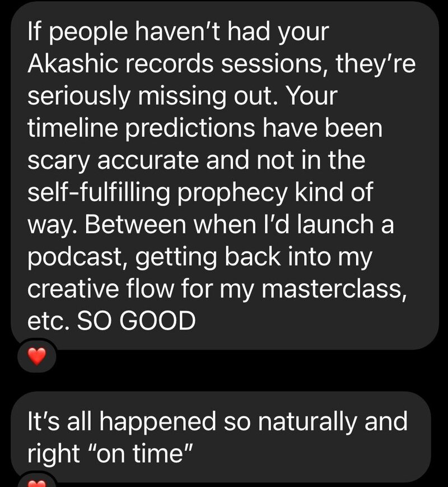448x487 pixels.
Task: Tap the red heart reaction under the long message
Action: point(37,356)
